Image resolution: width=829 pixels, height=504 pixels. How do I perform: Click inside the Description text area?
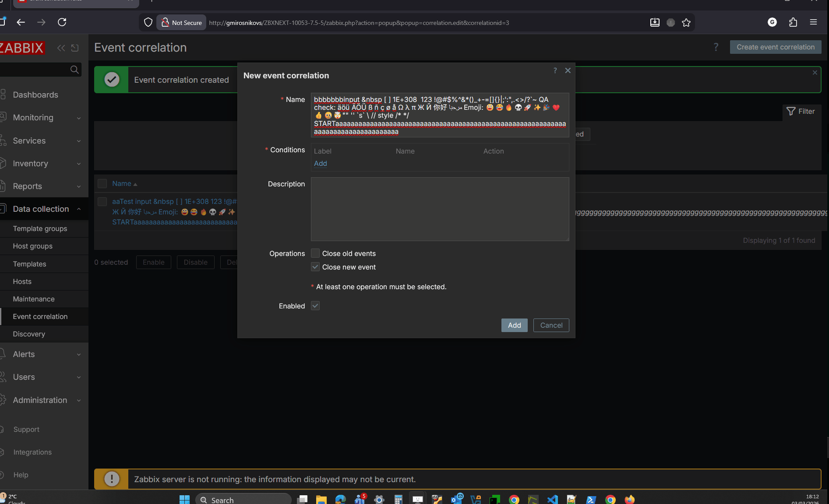coord(440,209)
